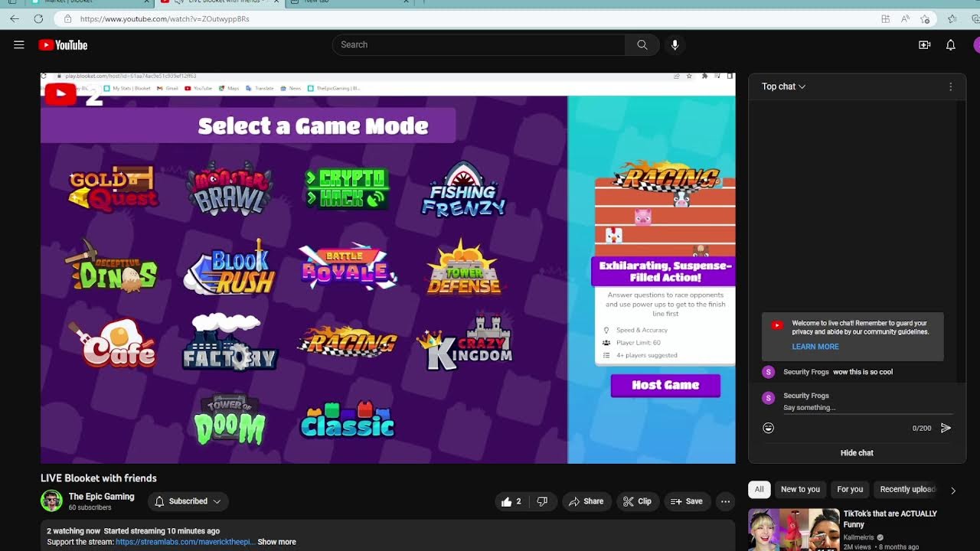Open more actions ellipsis beside Save

(725, 501)
